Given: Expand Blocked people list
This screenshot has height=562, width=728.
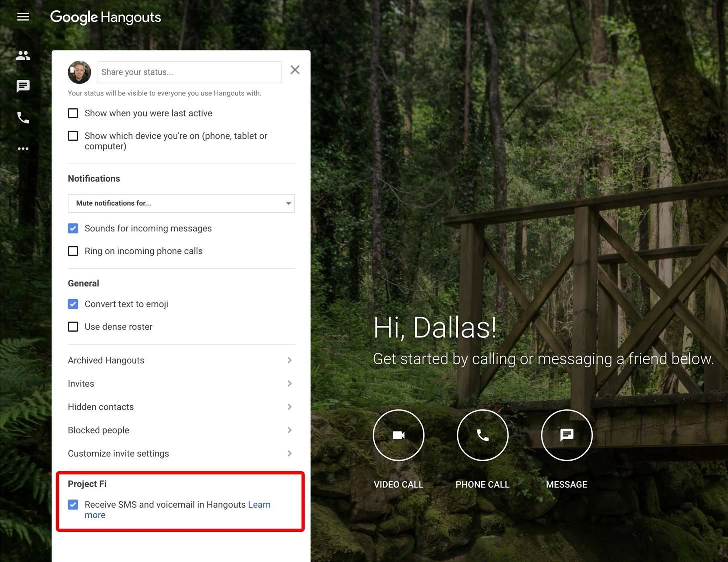Looking at the screenshot, I should click(x=181, y=430).
